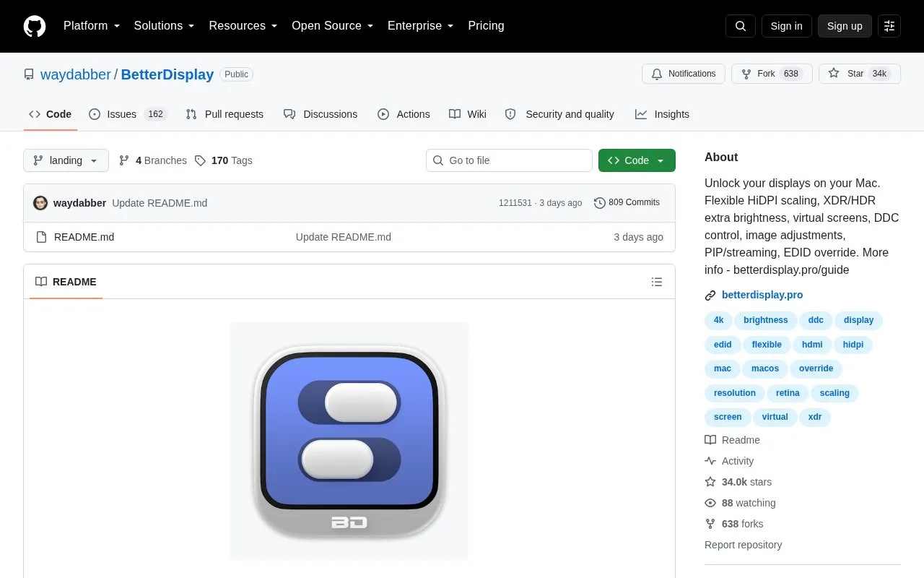Open the 809 Commits history

627,203
